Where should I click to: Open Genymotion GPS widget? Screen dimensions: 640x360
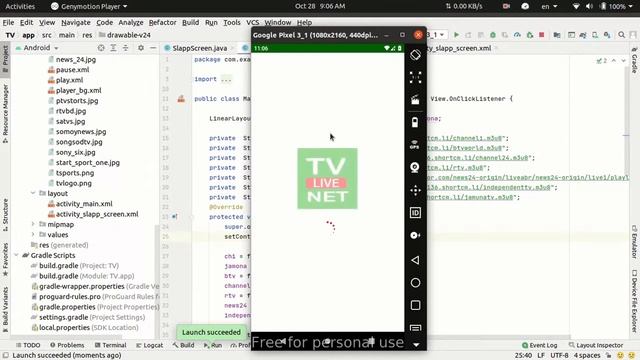(x=415, y=144)
